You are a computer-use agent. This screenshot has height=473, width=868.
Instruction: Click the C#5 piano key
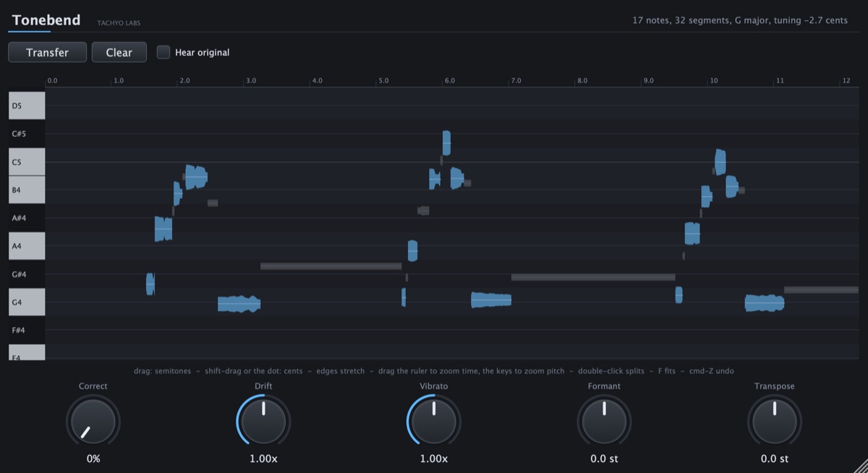point(27,134)
